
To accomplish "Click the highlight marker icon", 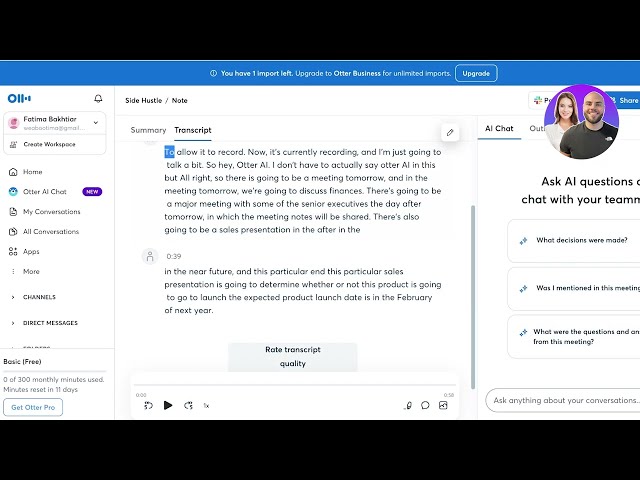I will [x=408, y=405].
